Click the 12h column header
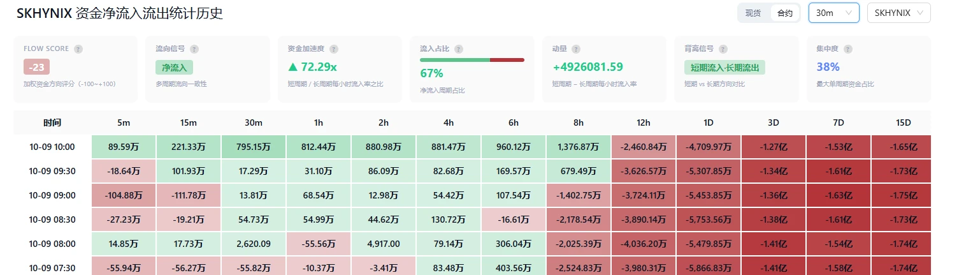 644,123
